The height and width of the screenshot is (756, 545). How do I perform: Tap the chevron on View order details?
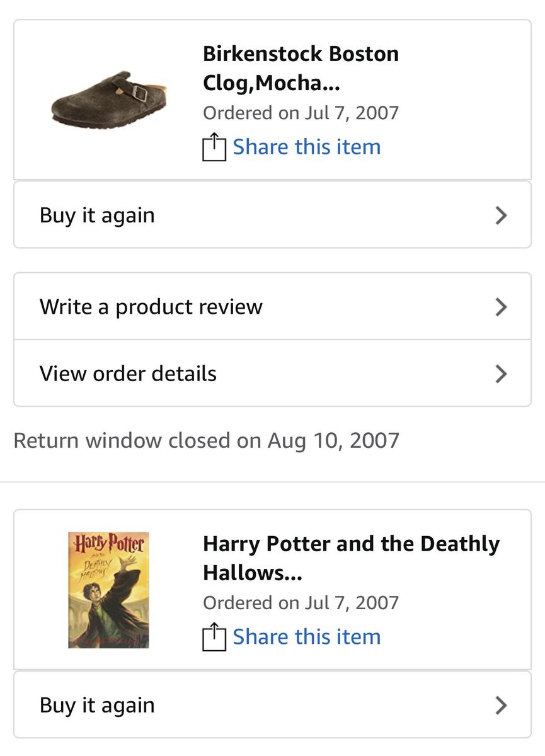coord(501,374)
